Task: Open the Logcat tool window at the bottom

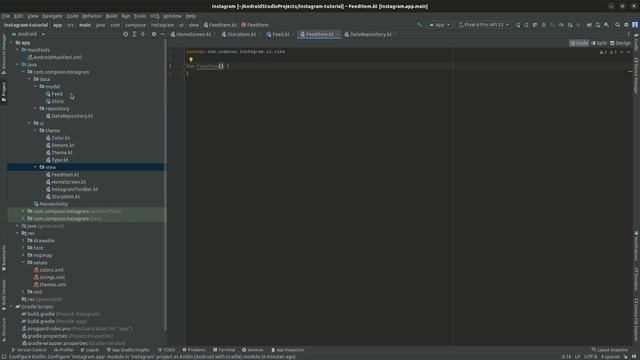Action: [x=90, y=350]
